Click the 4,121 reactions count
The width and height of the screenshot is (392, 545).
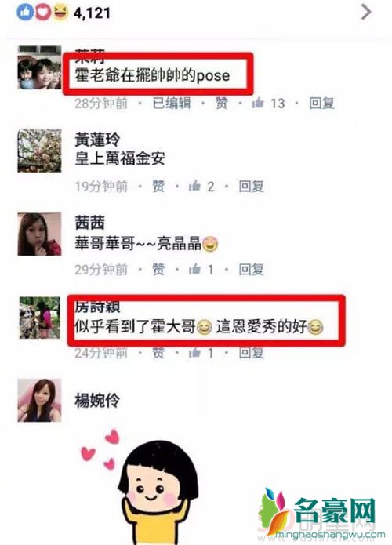point(92,13)
